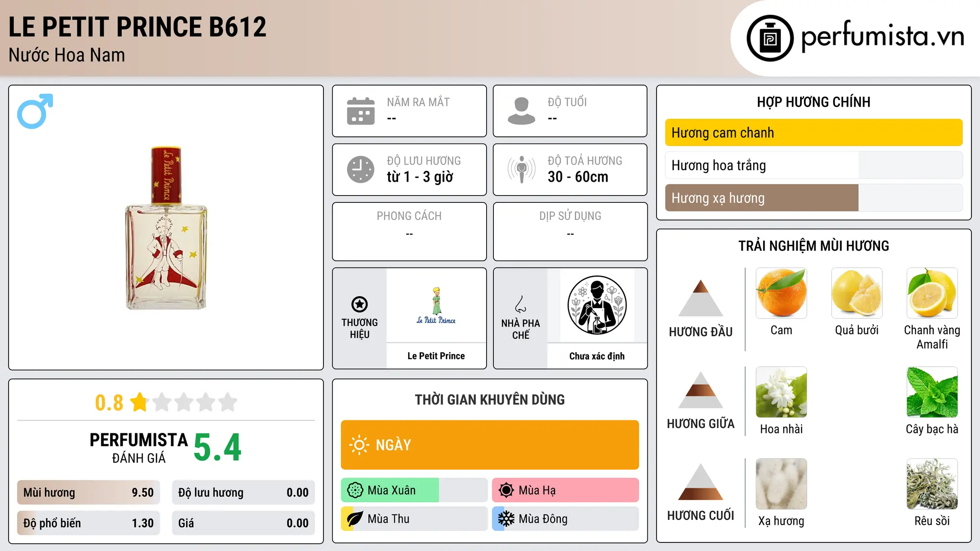
Task: Click the perfumista.vn site name
Action: click(883, 37)
